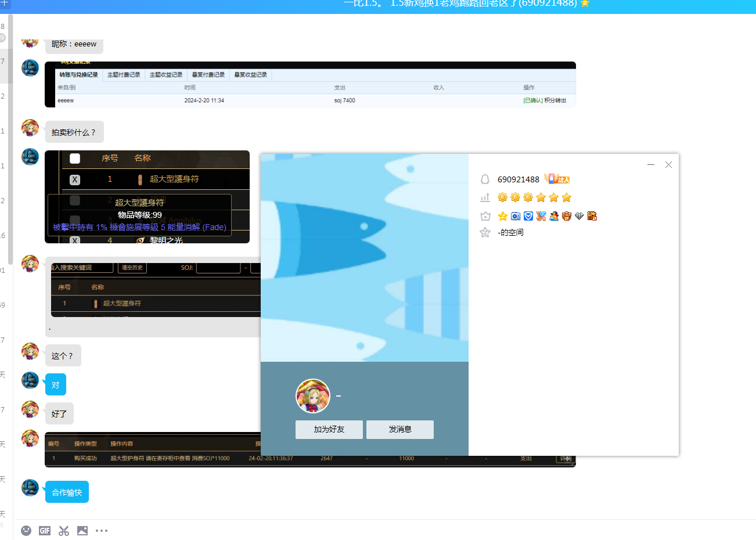
Task: Click the 达人 badge beside the QQ number
Action: [557, 179]
